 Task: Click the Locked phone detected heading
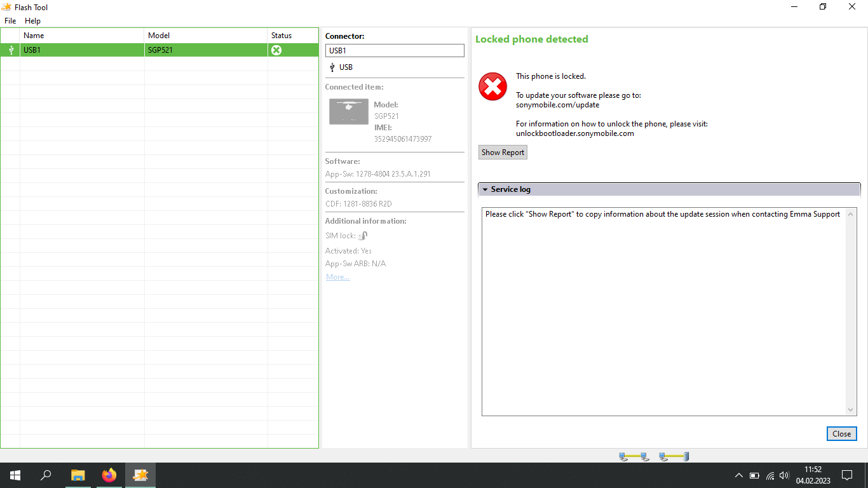pos(532,39)
